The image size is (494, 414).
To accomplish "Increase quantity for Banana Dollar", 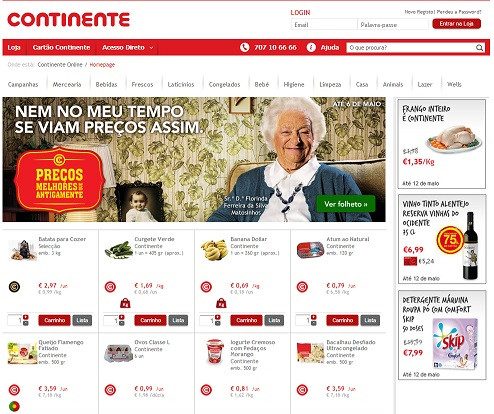I will [218, 317].
